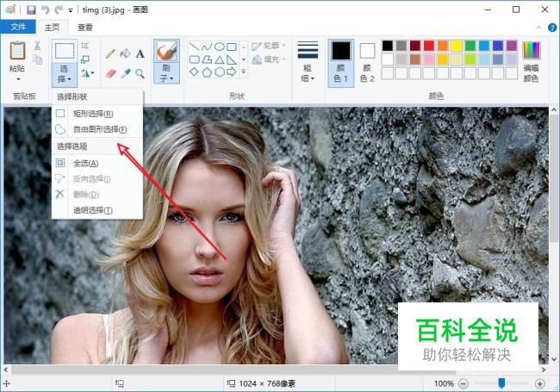Switch to the 主页 tab
The height and width of the screenshot is (392, 560).
pyautogui.click(x=53, y=27)
